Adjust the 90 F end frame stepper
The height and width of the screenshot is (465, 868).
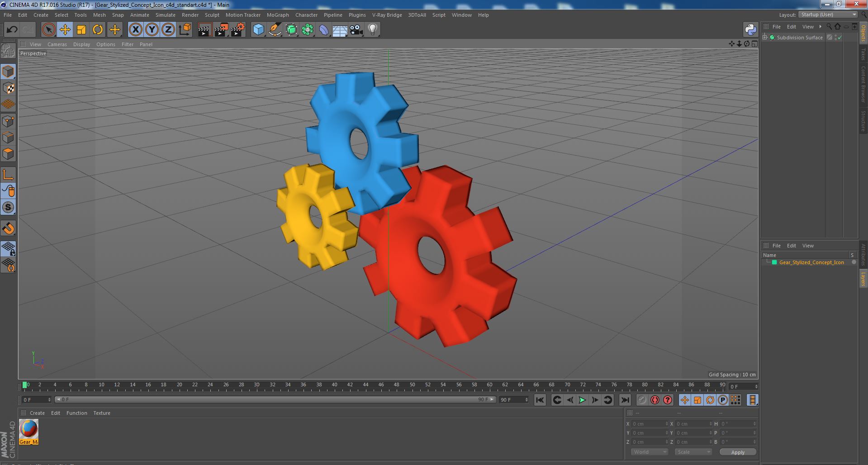tap(526, 400)
